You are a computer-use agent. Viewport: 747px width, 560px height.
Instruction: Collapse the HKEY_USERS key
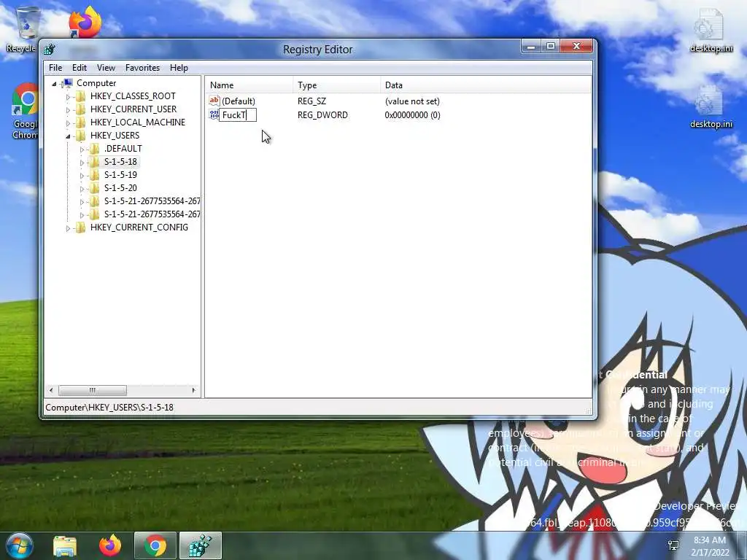pyautogui.click(x=68, y=136)
